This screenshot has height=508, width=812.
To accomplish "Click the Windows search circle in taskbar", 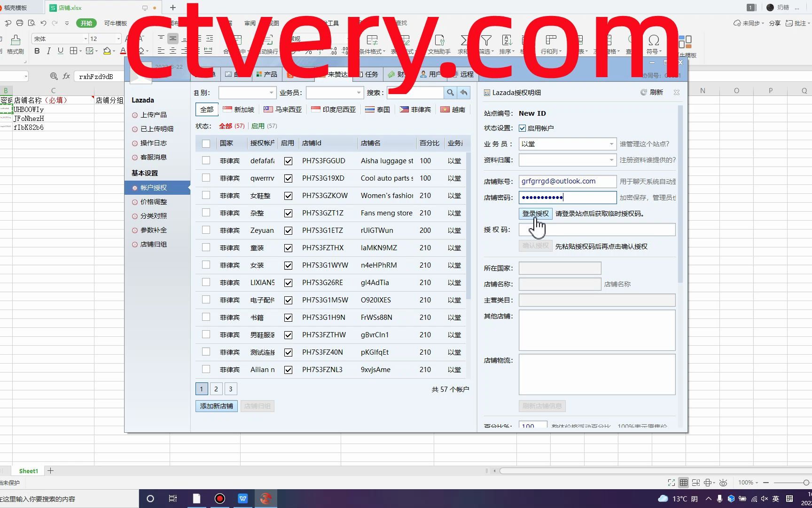I will click(x=150, y=499).
